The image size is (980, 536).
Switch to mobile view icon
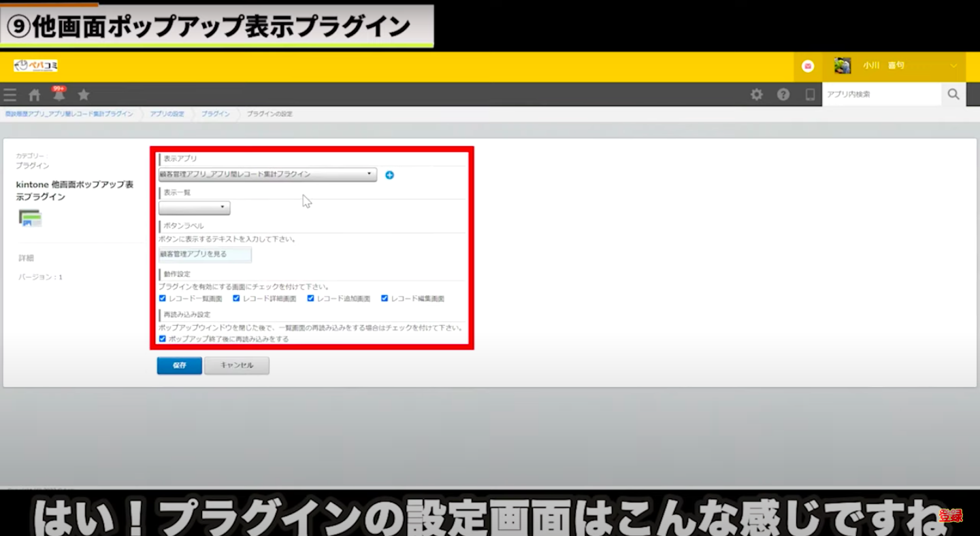tap(810, 95)
